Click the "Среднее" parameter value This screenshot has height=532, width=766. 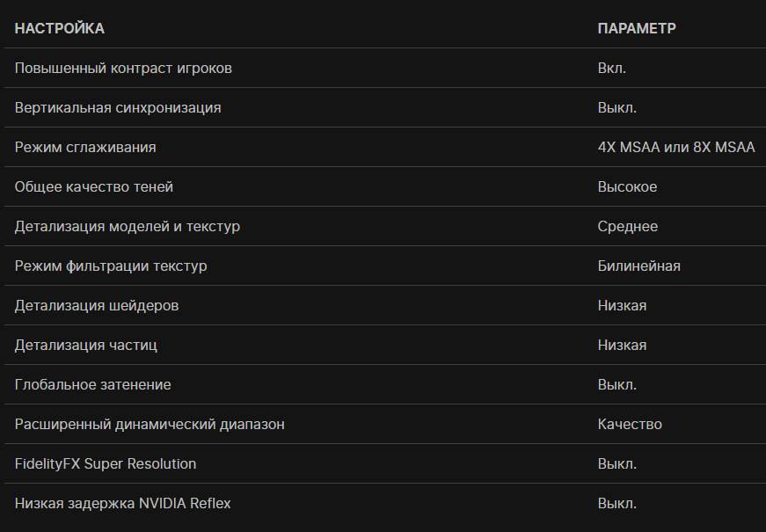pyautogui.click(x=627, y=226)
